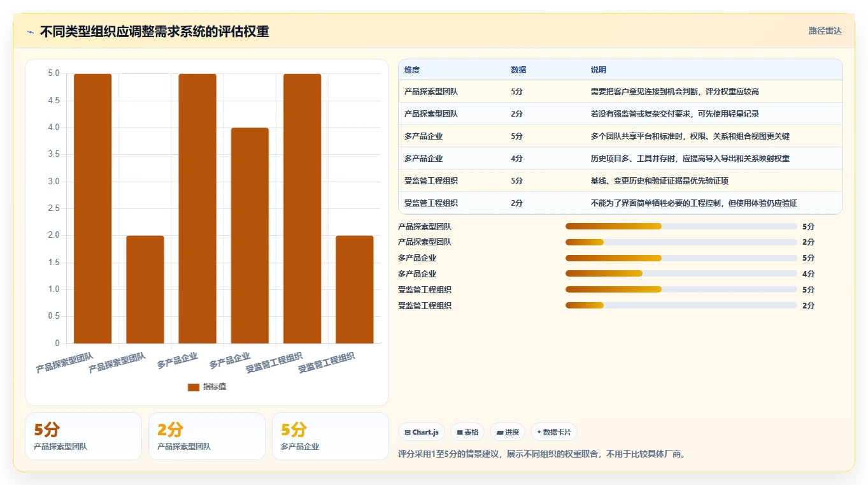
Task: Select the 进度 tag
Action: 508,432
